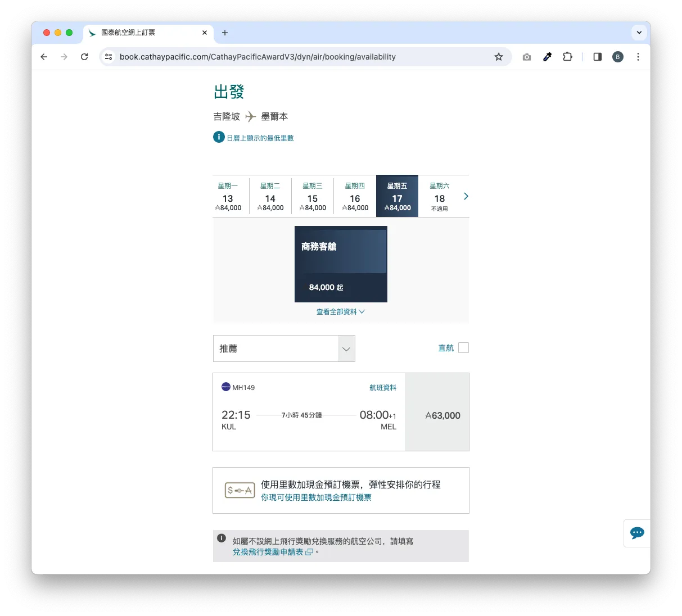Click the miles-plus-cash ticket icon
The width and height of the screenshot is (682, 616).
(x=239, y=490)
